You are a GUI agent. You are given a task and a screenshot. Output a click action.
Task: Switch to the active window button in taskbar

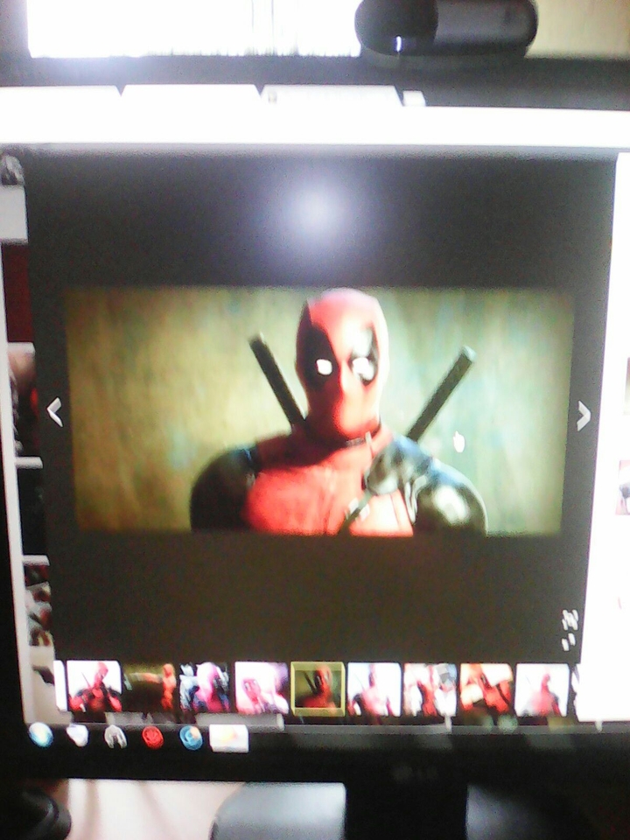coord(228,738)
